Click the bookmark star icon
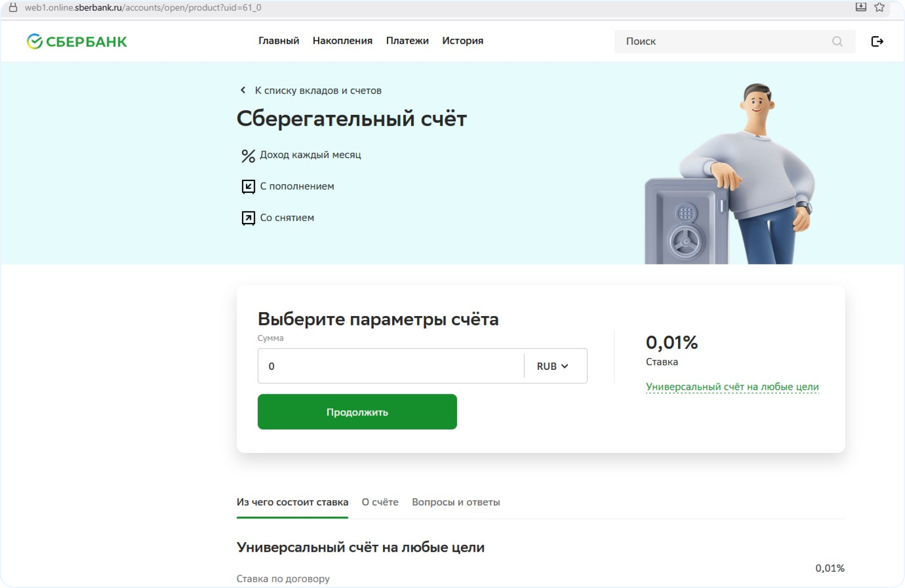The height and width of the screenshot is (588, 905). pos(879,7)
